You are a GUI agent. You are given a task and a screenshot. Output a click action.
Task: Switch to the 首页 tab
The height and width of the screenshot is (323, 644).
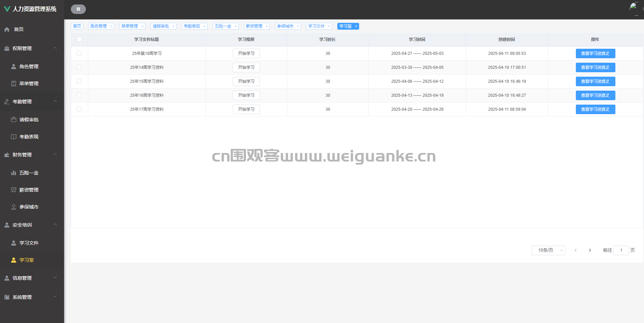coord(77,26)
